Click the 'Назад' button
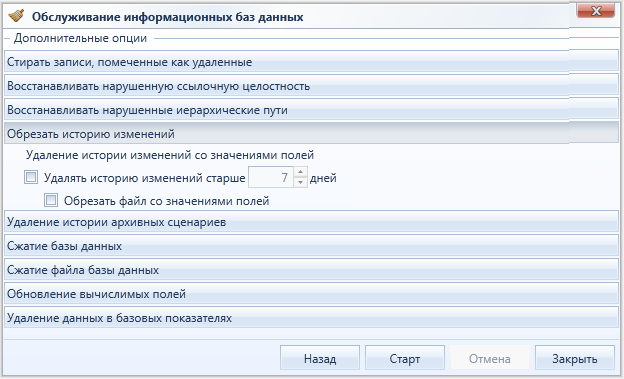 point(320,358)
